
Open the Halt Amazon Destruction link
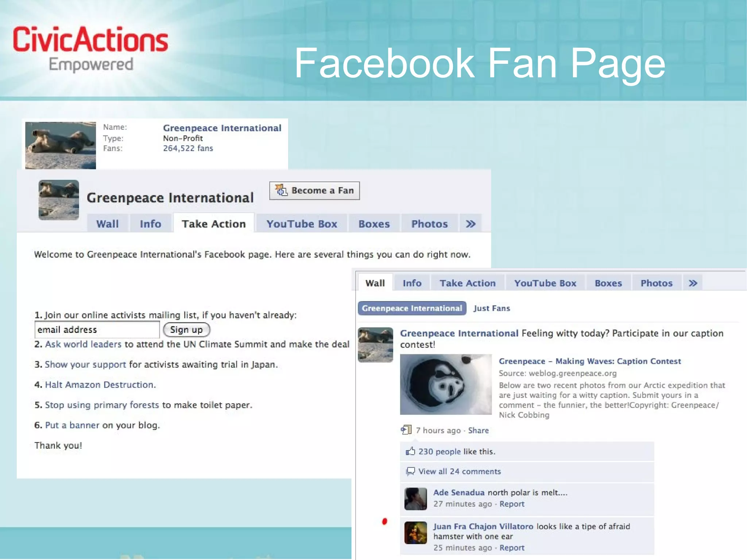[x=100, y=385]
